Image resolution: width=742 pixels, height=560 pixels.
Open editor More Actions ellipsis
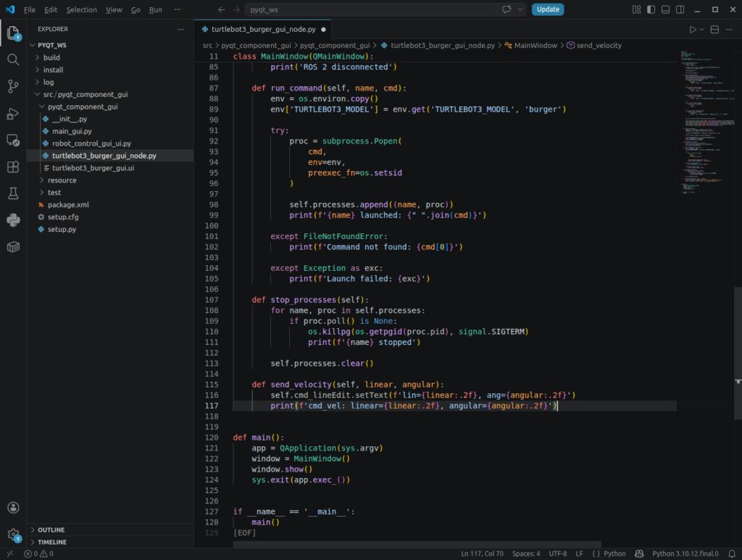click(729, 29)
